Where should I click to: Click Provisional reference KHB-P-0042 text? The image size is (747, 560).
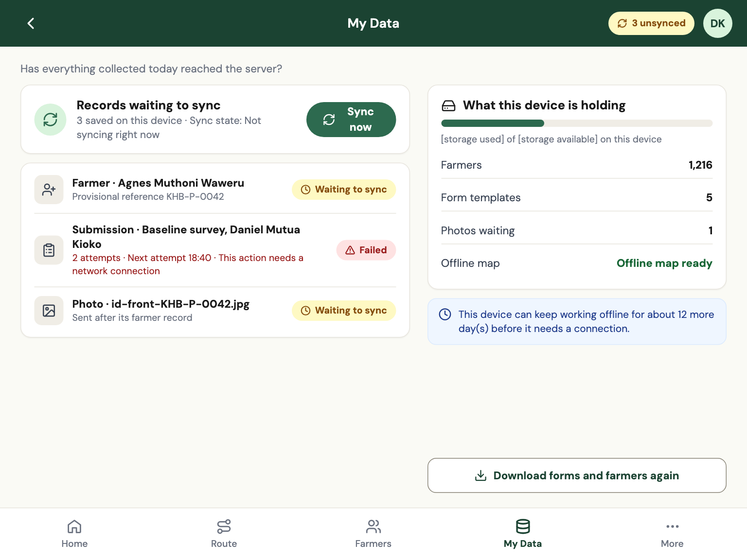[x=148, y=197]
